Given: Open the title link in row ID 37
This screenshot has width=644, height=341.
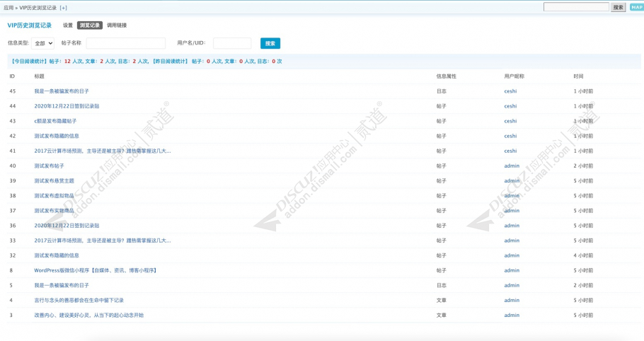Looking at the screenshot, I should (54, 211).
